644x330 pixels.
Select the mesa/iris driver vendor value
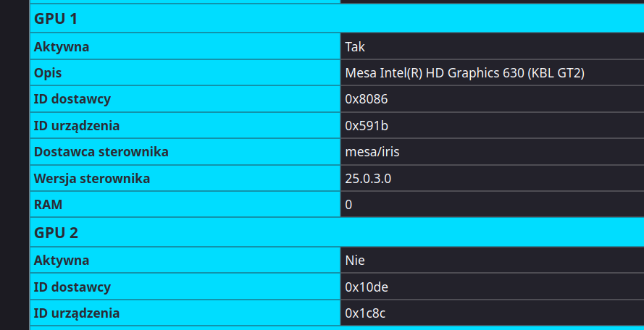pos(372,152)
